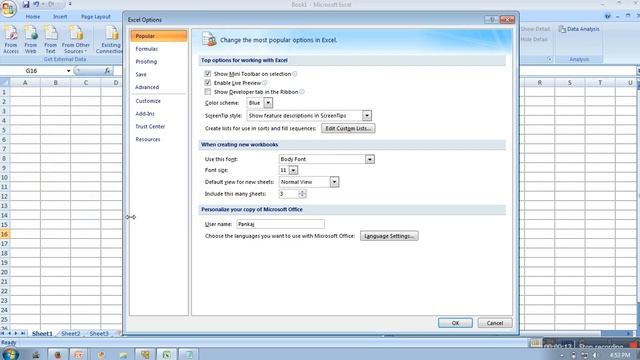Click the Language Settings button
The width and height of the screenshot is (640, 360).
[x=389, y=236]
